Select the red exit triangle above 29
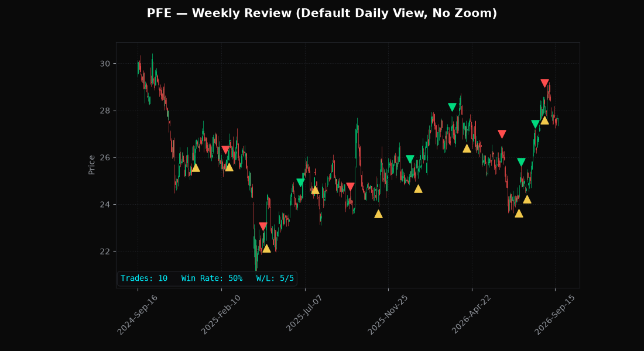 coord(544,83)
